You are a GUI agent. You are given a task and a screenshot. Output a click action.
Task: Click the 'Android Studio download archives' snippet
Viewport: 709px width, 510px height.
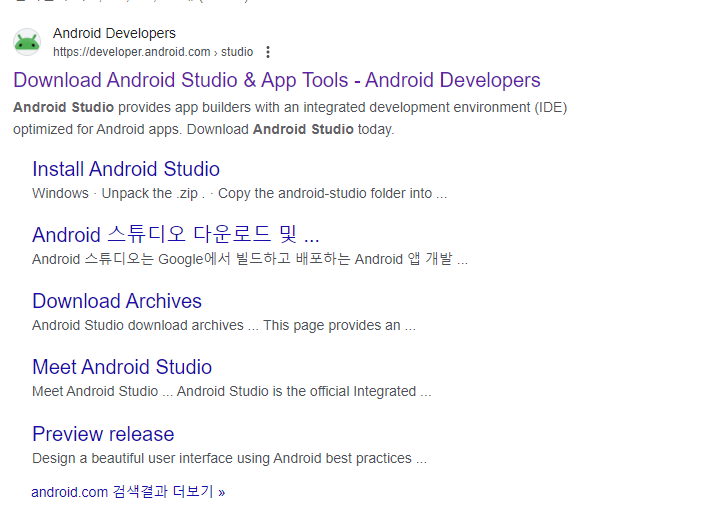point(224,325)
